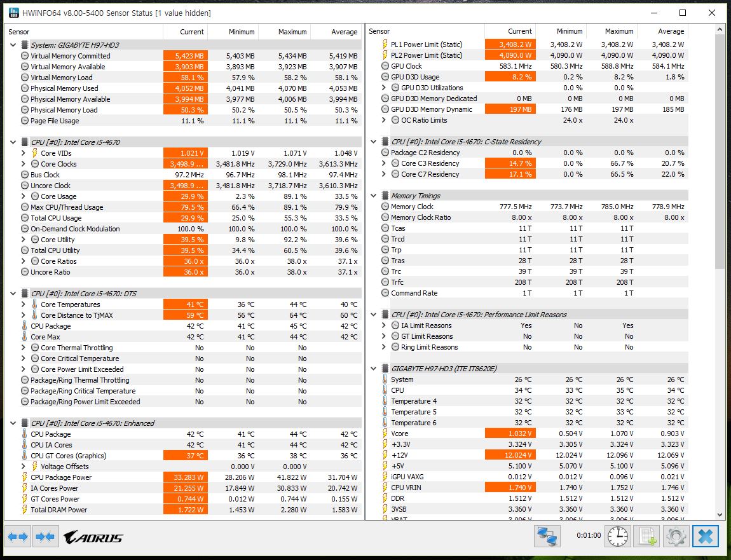Viewport: 731px width, 560px height.
Task: Click the lightning icon beside Total DRAM Power
Action: pyautogui.click(x=25, y=510)
